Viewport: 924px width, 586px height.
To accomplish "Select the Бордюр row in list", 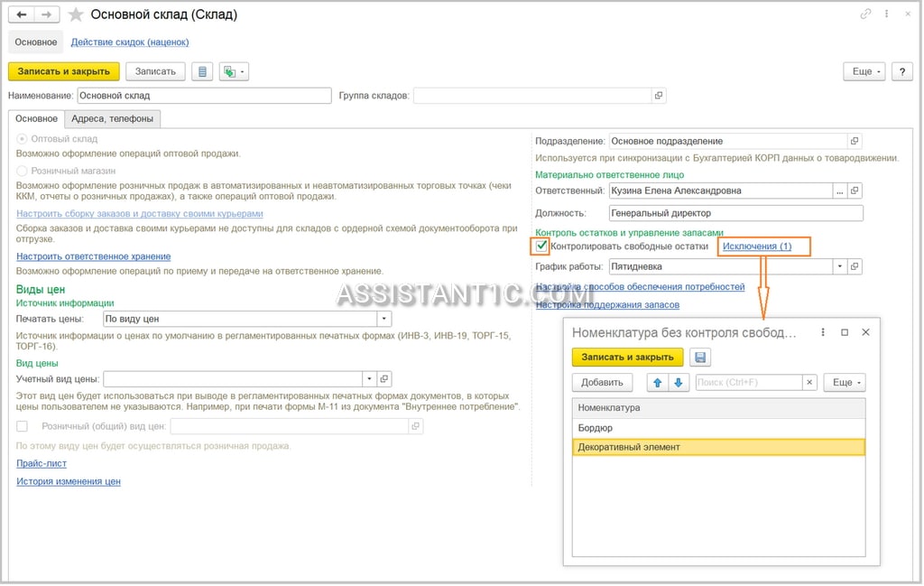I will click(x=719, y=428).
